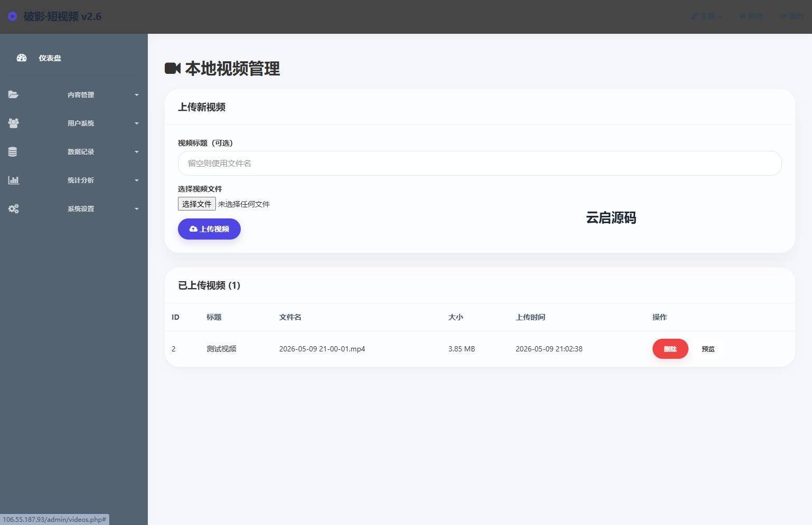Click the 破影-短视频 v2.6 site title

62,16
